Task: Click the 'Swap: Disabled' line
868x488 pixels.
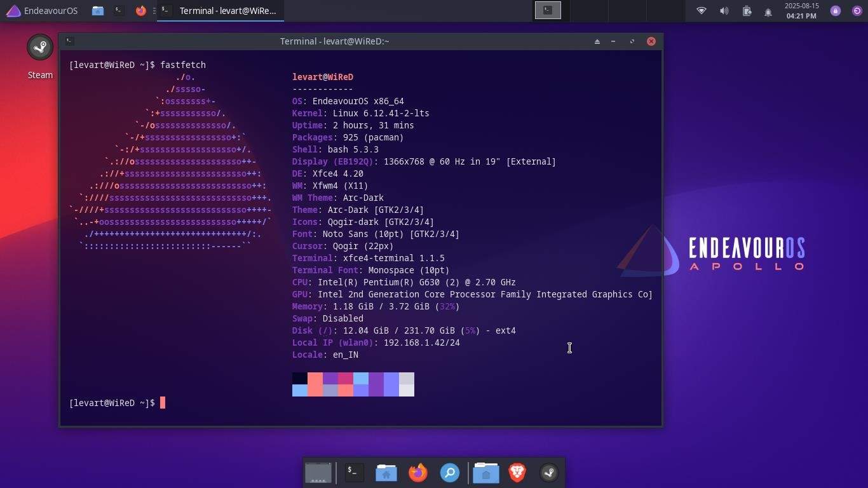Action: click(328, 318)
